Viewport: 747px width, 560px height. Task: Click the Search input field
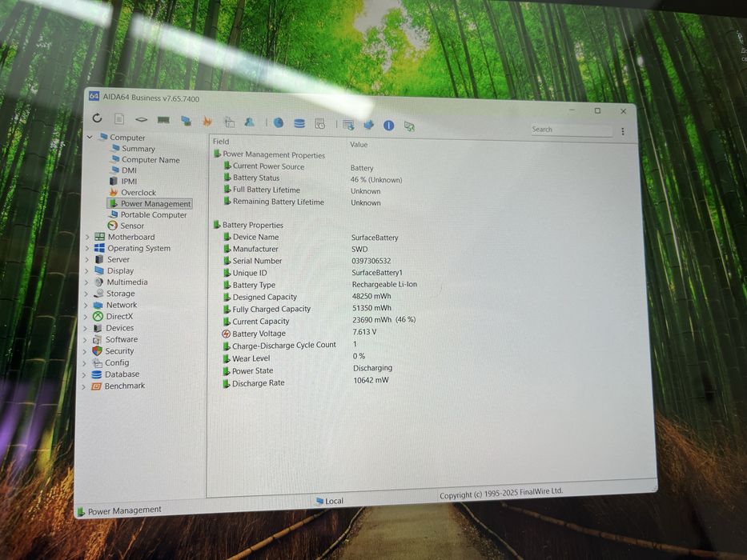tap(571, 130)
